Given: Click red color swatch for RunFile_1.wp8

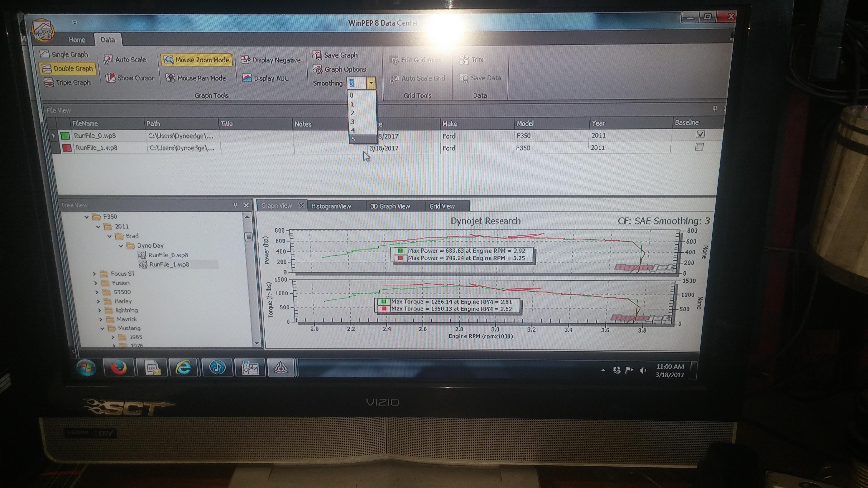Looking at the screenshot, I should click(67, 148).
